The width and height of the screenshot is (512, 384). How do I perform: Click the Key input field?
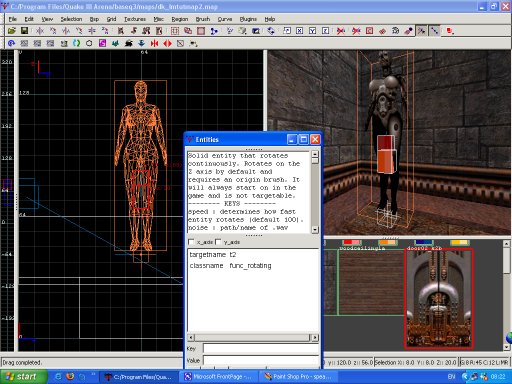[x=261, y=349]
